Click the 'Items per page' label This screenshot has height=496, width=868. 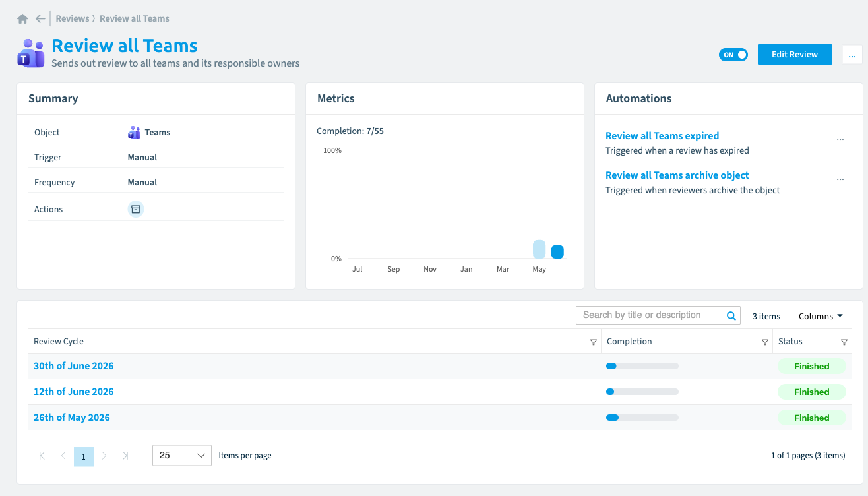(245, 456)
